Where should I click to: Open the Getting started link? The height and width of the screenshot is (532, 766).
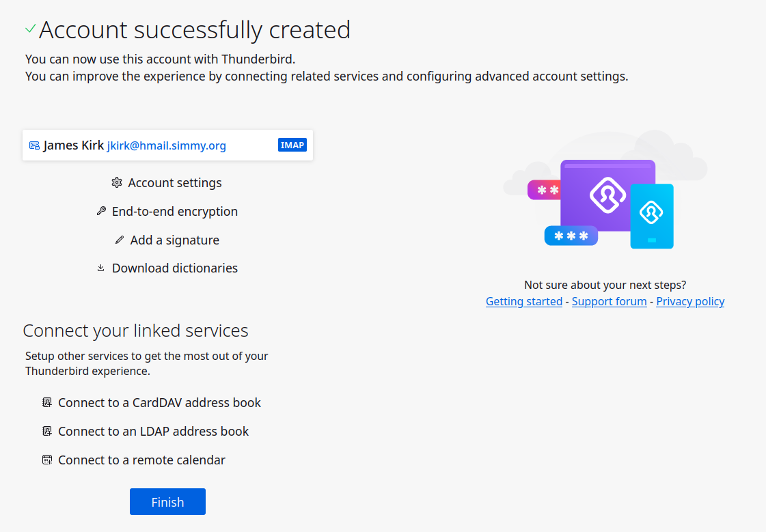[523, 302]
